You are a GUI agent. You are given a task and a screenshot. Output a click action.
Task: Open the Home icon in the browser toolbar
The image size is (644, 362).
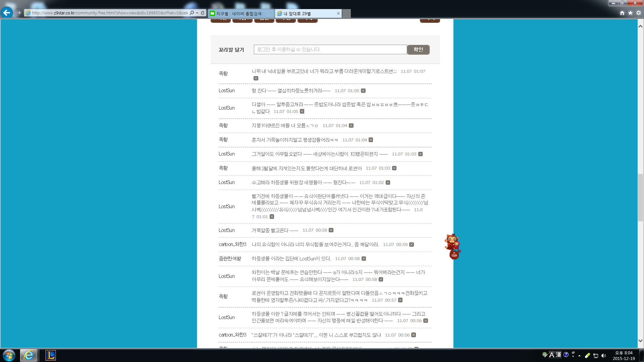pyautogui.click(x=622, y=13)
